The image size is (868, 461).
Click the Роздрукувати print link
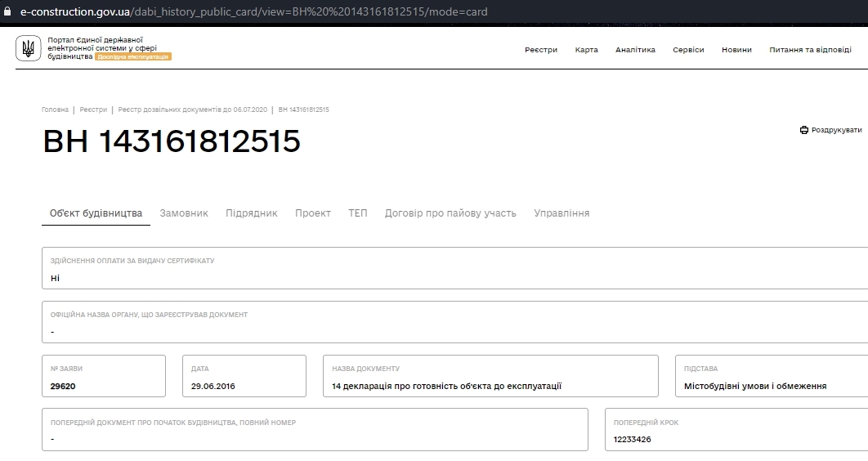pyautogui.click(x=831, y=130)
